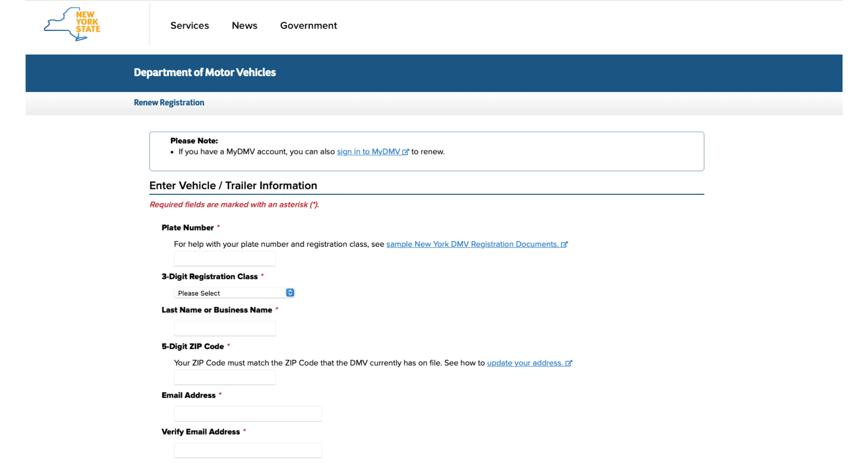Open sample New York DMV Registration Documents link

(472, 244)
